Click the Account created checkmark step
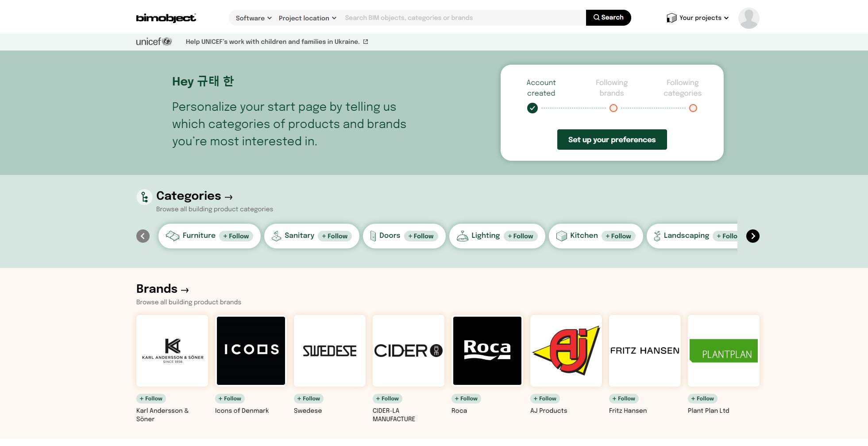This screenshot has width=868, height=446. coord(532,108)
